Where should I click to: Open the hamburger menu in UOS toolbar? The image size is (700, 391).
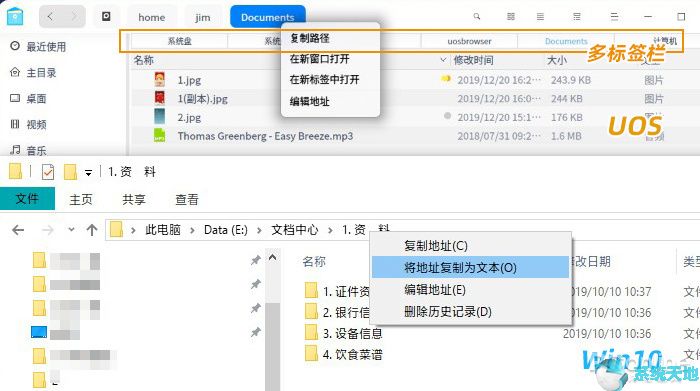pyautogui.click(x=614, y=17)
